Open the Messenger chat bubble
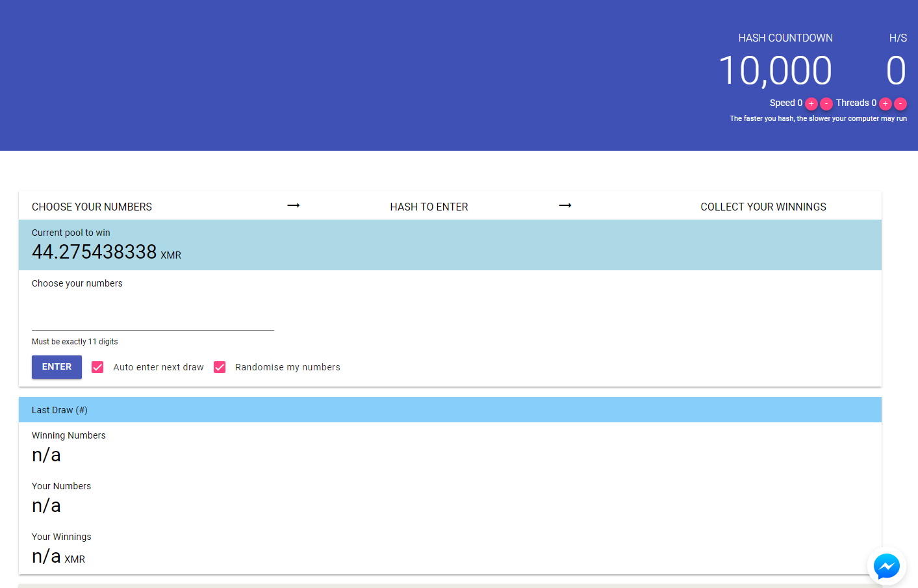The width and height of the screenshot is (918, 588). [887, 566]
